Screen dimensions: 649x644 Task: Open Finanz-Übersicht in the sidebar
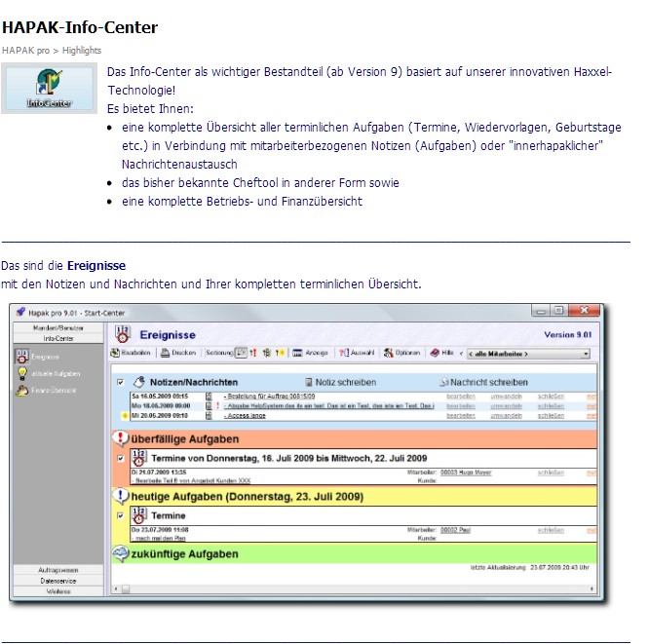(51, 391)
